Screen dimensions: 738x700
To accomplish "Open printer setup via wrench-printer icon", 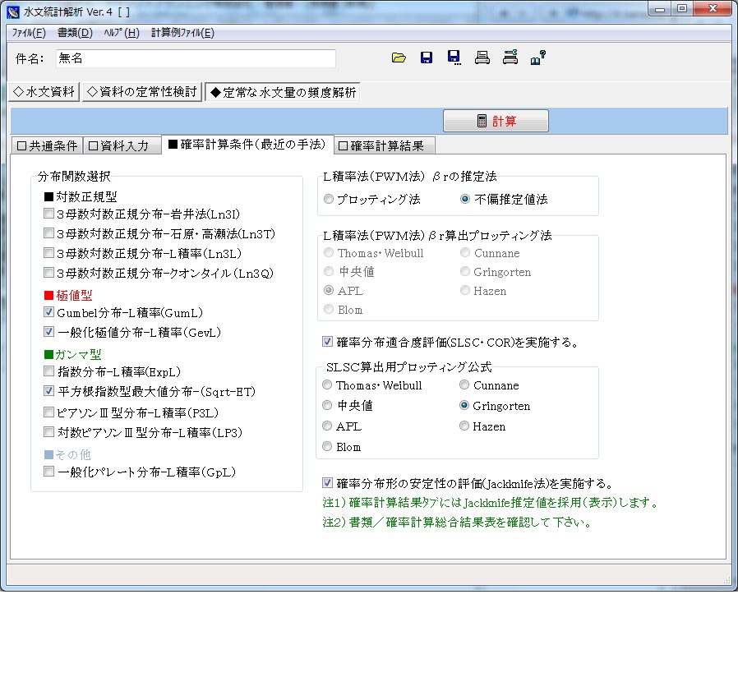I will pos(510,58).
